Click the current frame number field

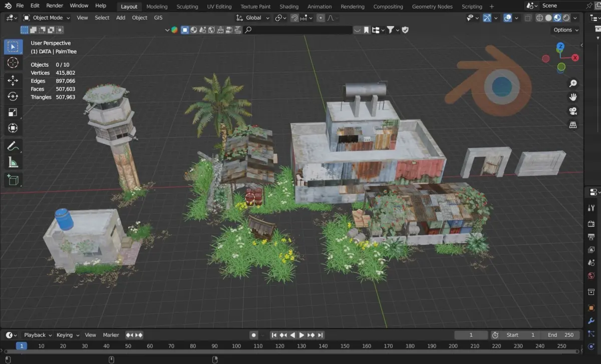coord(471,335)
